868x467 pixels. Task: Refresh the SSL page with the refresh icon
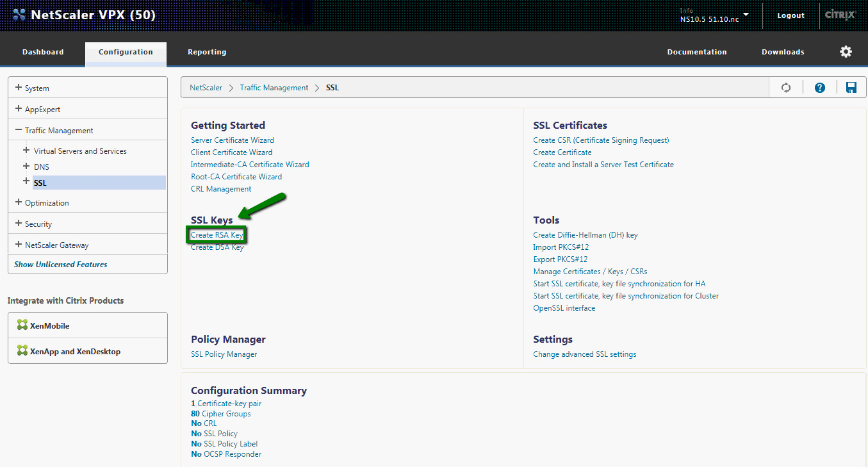pyautogui.click(x=785, y=87)
